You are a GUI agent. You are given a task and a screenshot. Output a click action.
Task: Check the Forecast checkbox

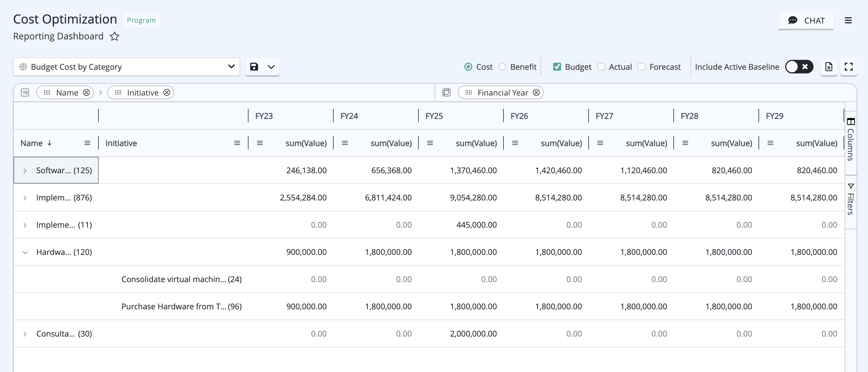642,67
